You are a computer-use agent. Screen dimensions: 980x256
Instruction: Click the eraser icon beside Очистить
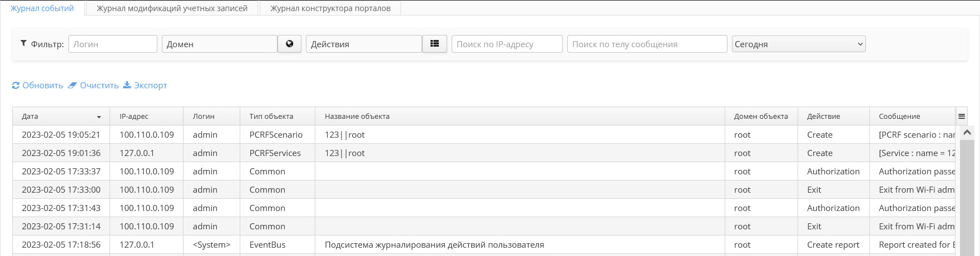coord(72,86)
